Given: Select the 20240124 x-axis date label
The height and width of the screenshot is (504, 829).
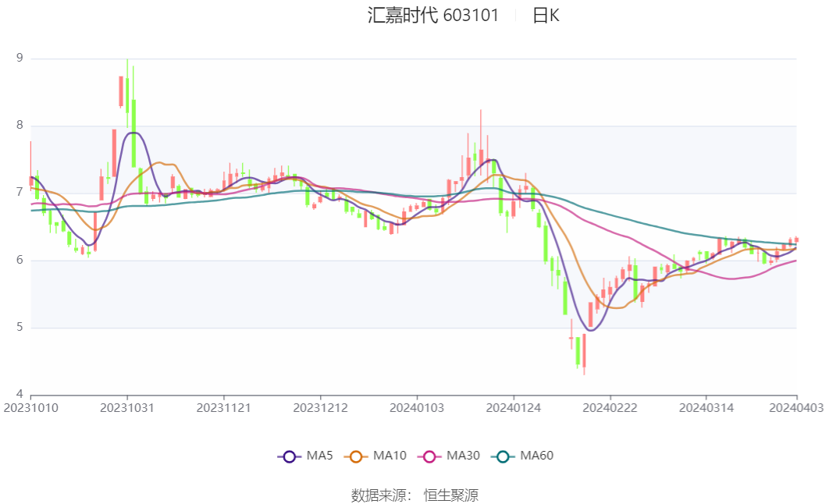Looking at the screenshot, I should (514, 408).
